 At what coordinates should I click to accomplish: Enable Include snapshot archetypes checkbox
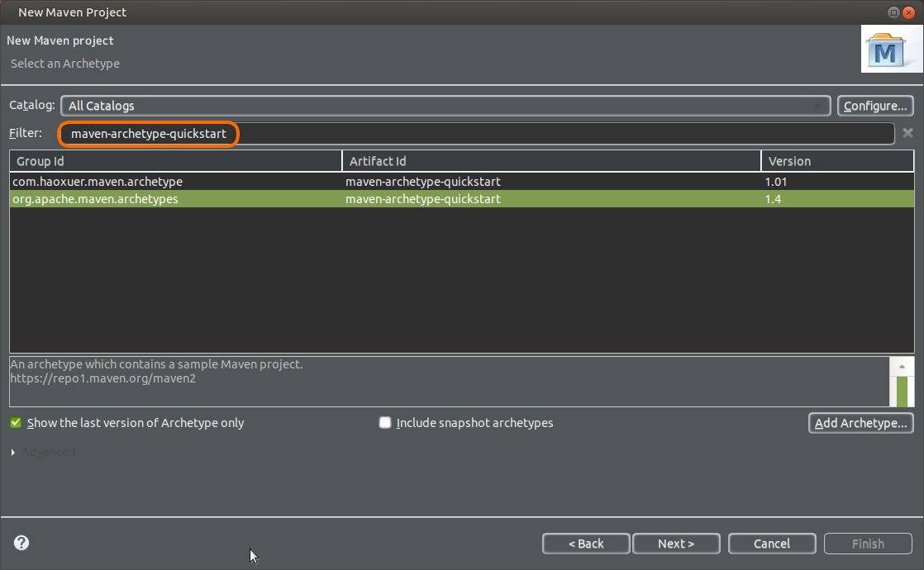tap(385, 423)
